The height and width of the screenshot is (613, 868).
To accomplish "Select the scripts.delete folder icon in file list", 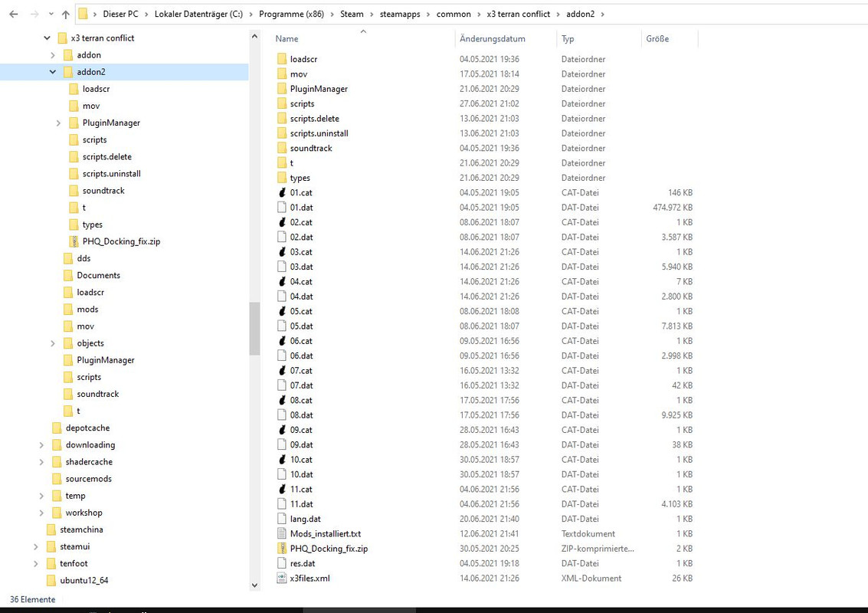I will pos(283,119).
